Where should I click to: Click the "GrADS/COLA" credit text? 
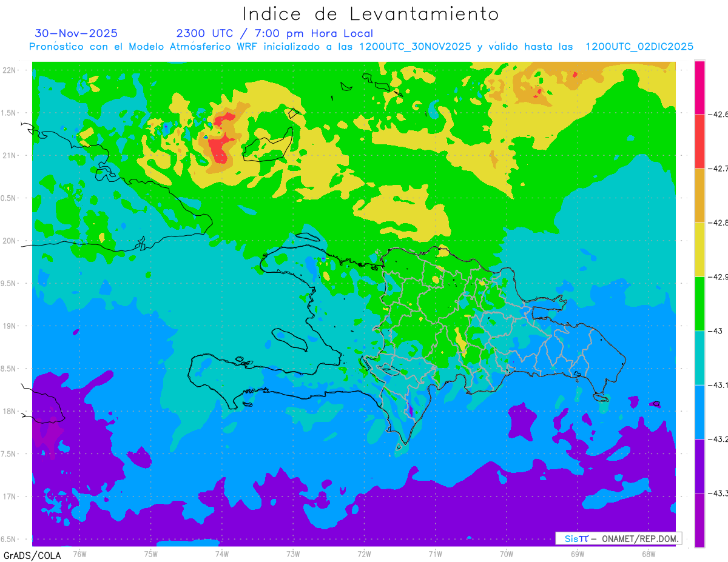[32, 555]
